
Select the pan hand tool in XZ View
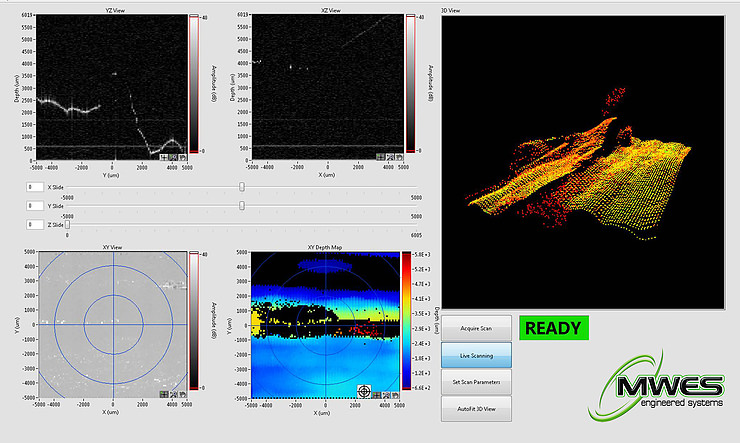(x=399, y=157)
